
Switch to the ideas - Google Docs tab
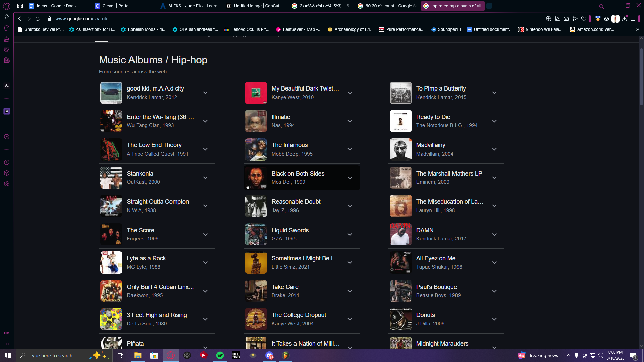[57, 6]
